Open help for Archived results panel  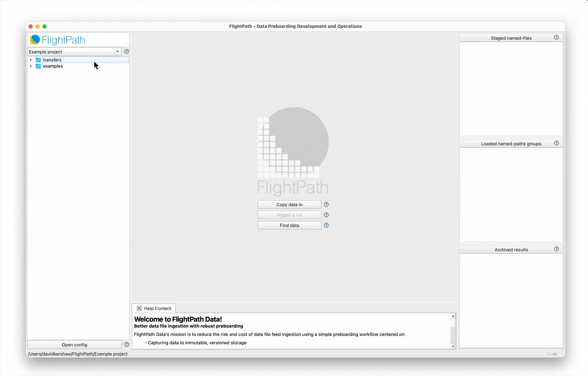coord(556,249)
